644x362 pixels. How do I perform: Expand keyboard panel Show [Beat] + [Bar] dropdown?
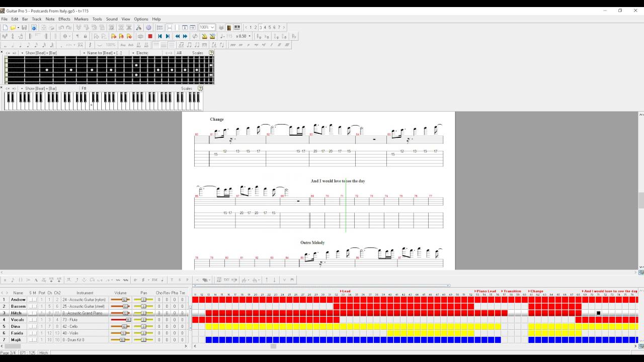click(x=22, y=88)
